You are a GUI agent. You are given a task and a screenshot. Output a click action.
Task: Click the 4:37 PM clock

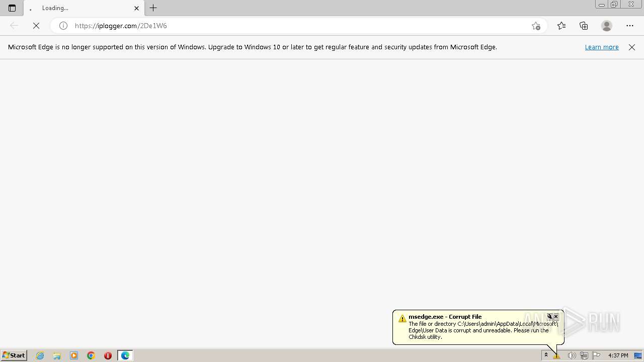[x=618, y=355]
